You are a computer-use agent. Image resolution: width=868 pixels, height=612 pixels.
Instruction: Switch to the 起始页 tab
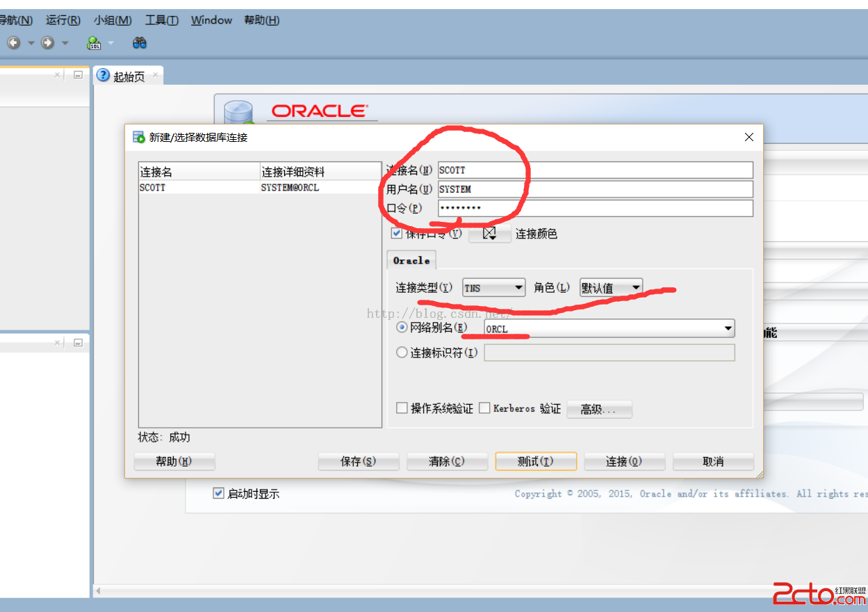coord(129,76)
